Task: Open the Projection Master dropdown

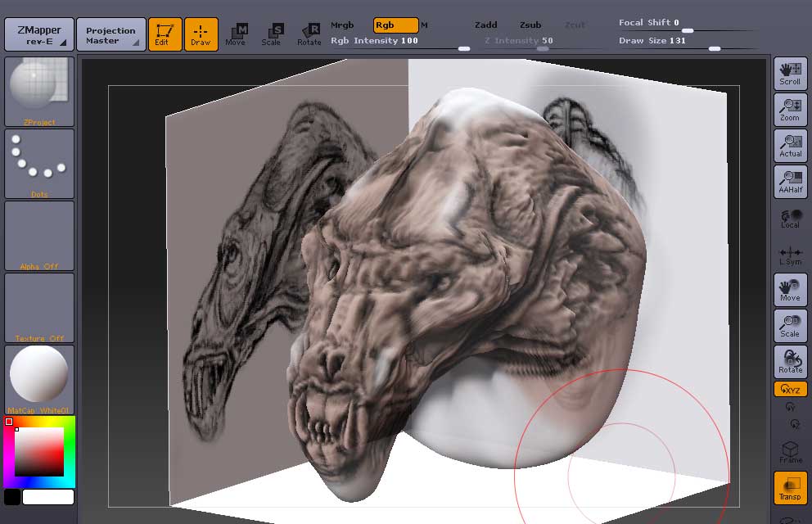Action: pyautogui.click(x=111, y=35)
